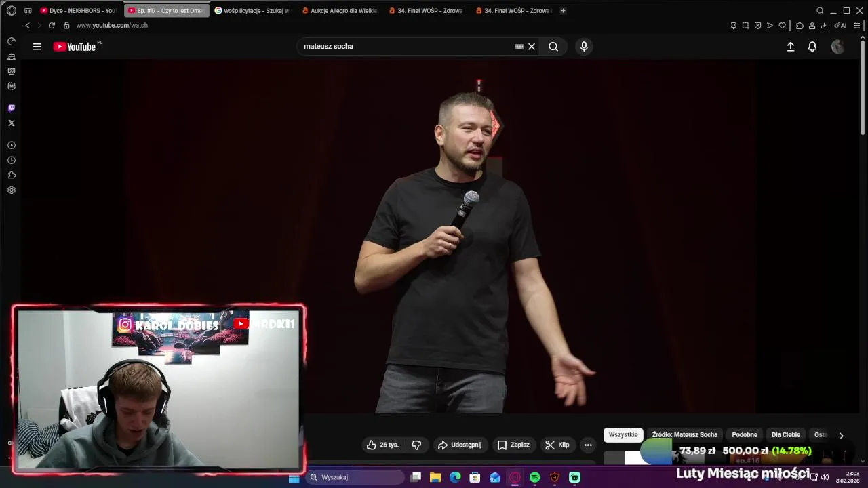
Task: Open GX Cleaner in sidebar
Action: click(x=12, y=56)
